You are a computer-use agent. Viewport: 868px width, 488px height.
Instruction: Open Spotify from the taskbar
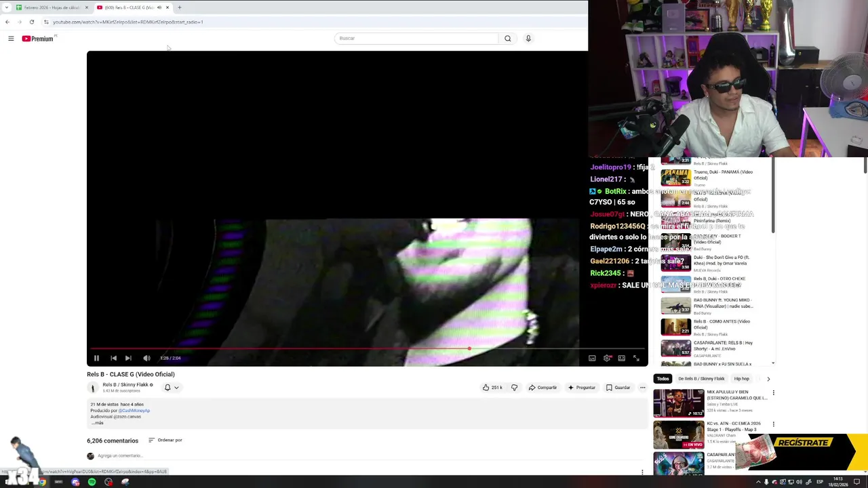[92, 482]
